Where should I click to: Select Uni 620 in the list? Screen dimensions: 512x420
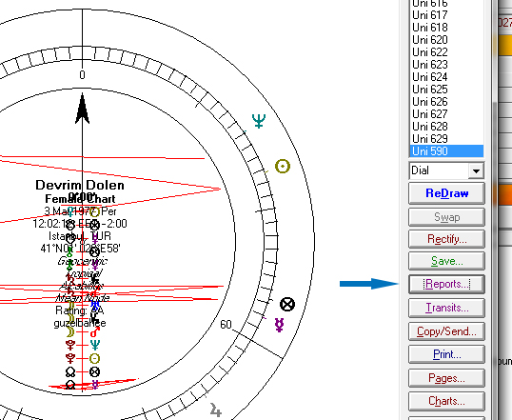pyautogui.click(x=446, y=40)
